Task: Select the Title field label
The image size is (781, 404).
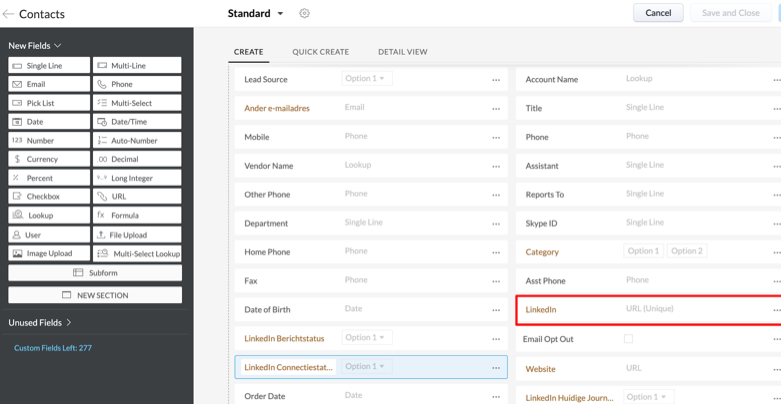Action: 533,109
